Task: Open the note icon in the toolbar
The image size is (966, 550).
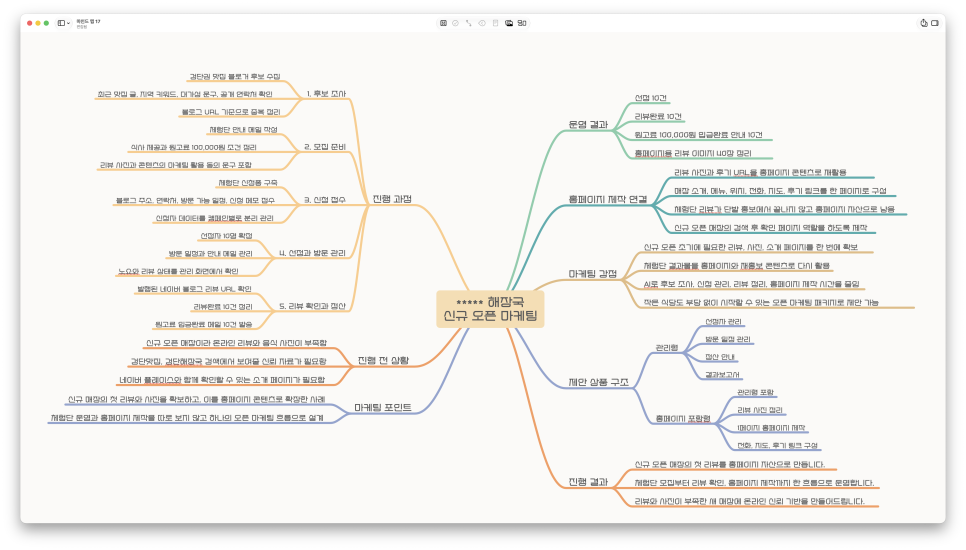Action: (495, 23)
